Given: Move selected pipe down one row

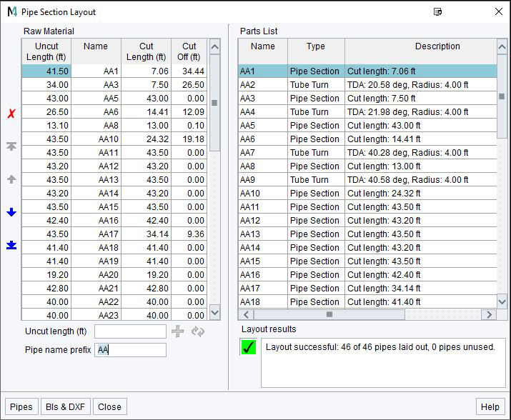Looking at the screenshot, I should (11, 212).
